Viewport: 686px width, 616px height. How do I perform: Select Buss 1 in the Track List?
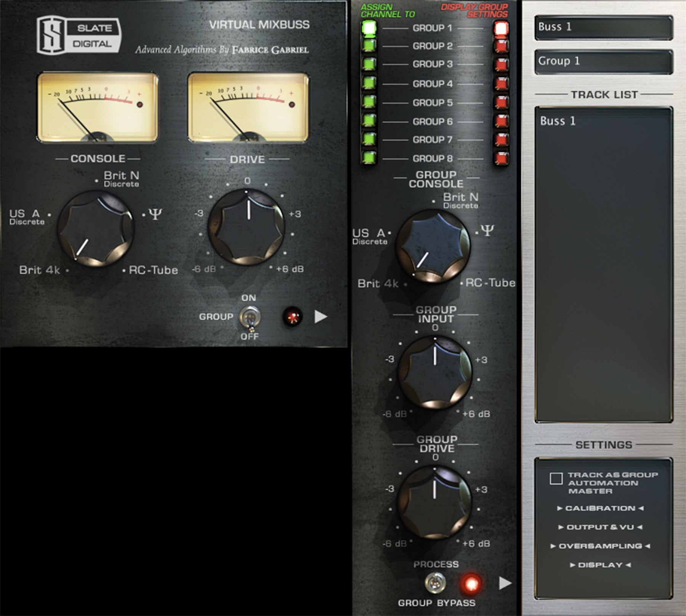(558, 121)
